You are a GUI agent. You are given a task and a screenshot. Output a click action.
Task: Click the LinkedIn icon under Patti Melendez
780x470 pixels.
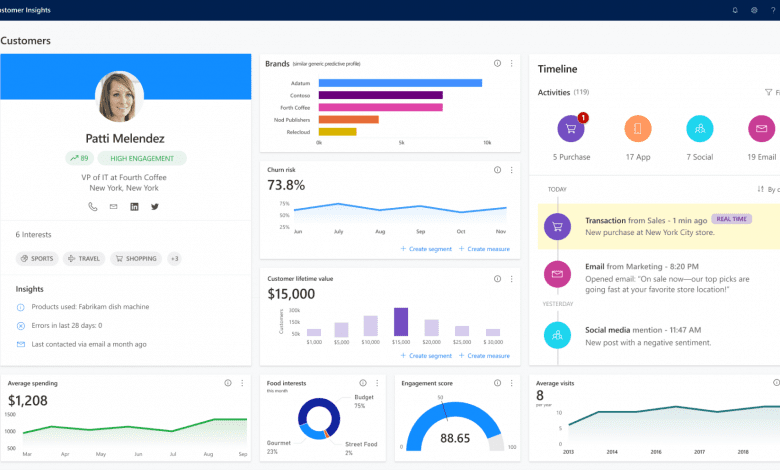[x=134, y=207]
